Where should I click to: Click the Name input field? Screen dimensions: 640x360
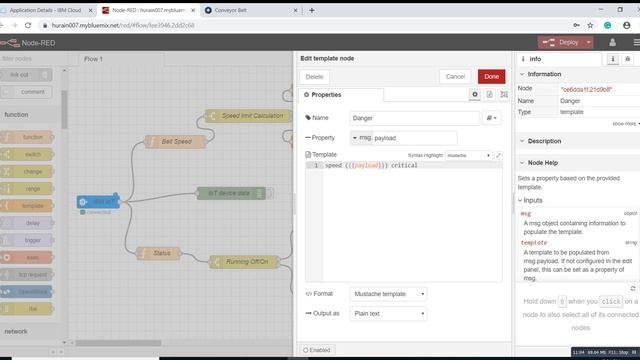pos(414,118)
